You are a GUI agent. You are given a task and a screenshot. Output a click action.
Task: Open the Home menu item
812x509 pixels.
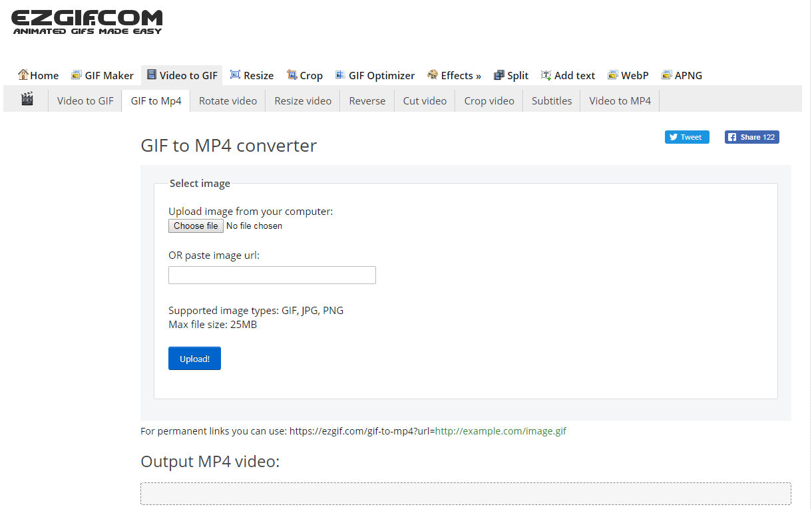(x=39, y=75)
